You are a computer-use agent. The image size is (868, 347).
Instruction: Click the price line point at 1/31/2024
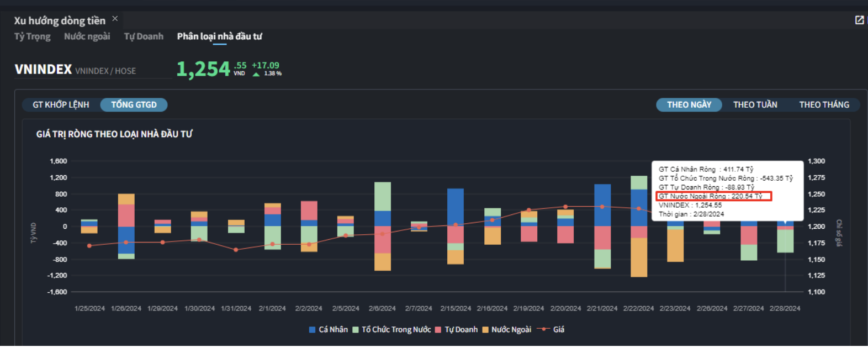236,250
